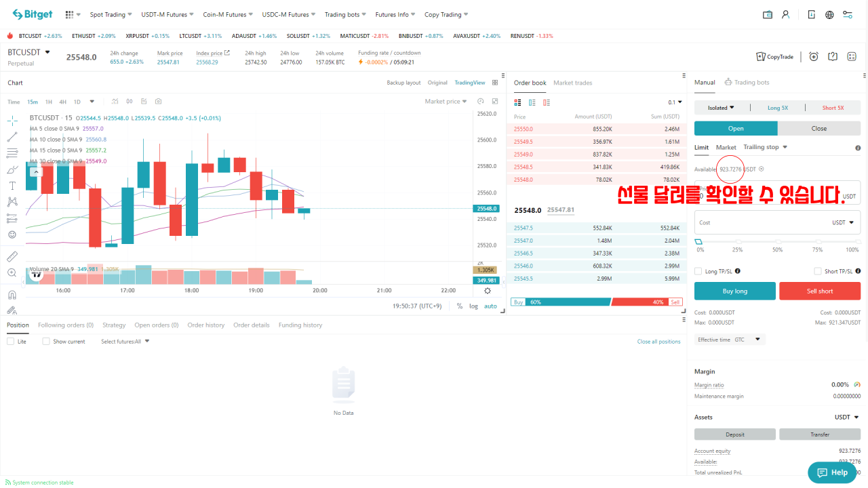
Task: Select the Market order type tab
Action: [726, 147]
